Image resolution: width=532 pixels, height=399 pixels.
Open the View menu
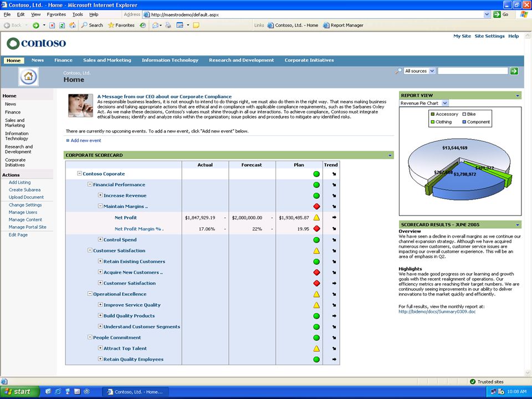coord(35,14)
